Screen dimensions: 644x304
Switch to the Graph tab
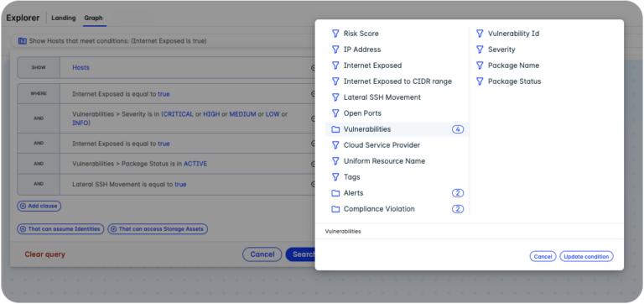[x=93, y=18]
